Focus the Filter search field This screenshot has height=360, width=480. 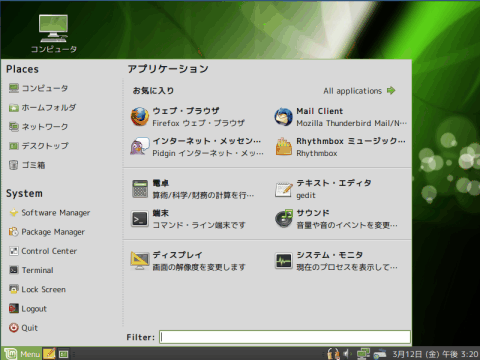285,337
